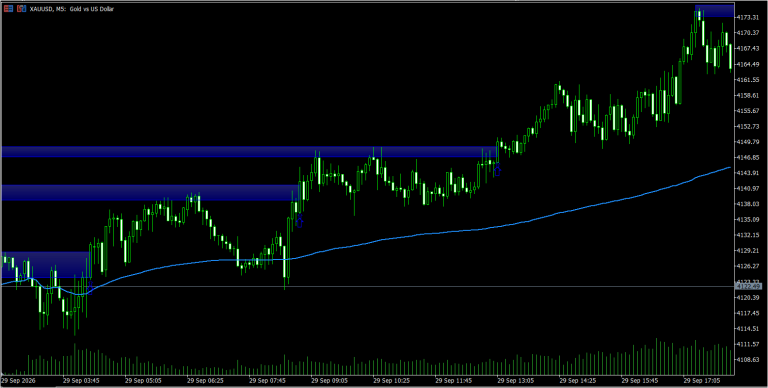The image size is (768, 388).
Task: Select the blue up-arrow under the 4149.79 zone's right end
Action: point(498,170)
